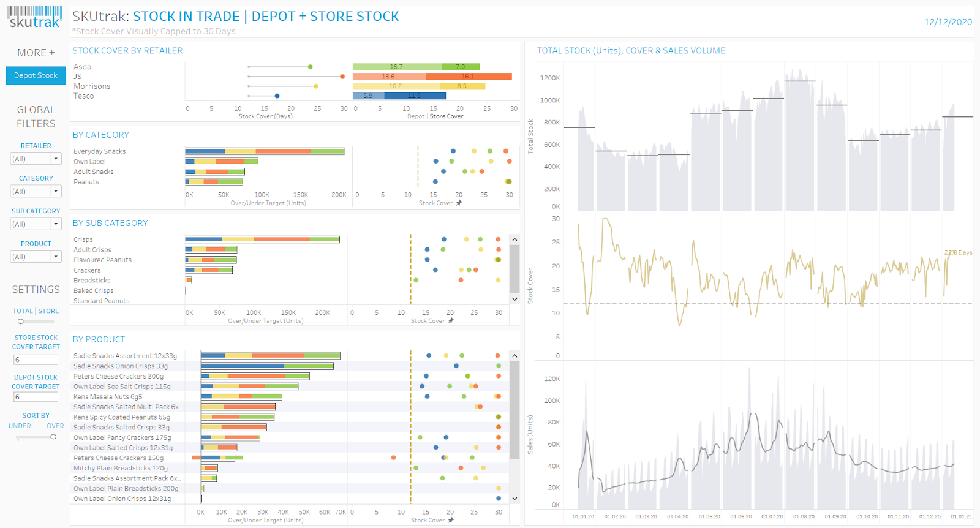Open the Category filter dropdown
Image resolution: width=980 pixels, height=528 pixels.
pos(36,191)
